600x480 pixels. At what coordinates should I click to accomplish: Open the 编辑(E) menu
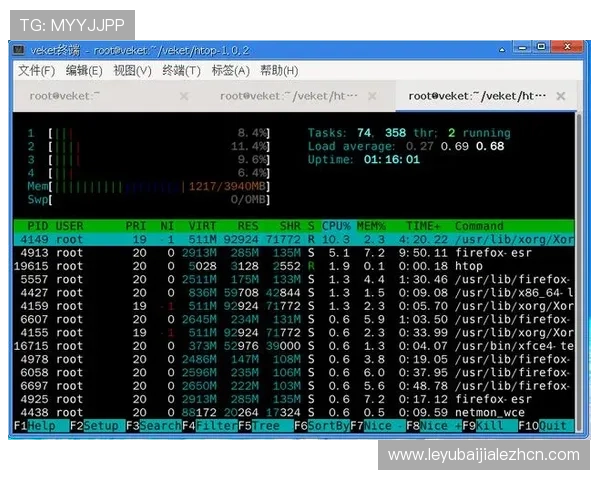84,71
